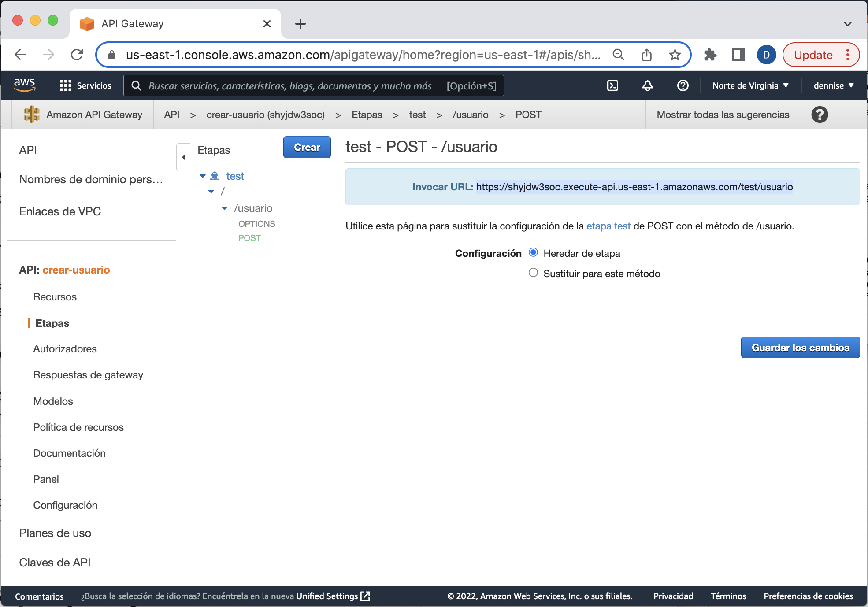
Task: Open Recursos in the sidebar
Action: click(55, 296)
